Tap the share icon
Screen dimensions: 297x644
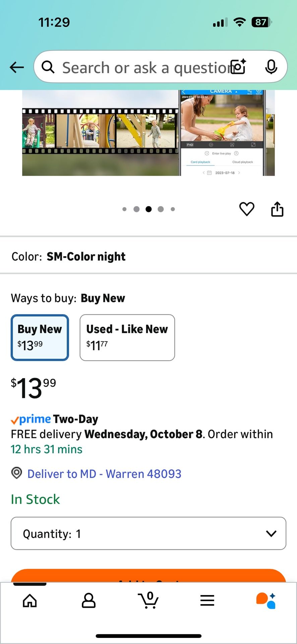(x=277, y=209)
